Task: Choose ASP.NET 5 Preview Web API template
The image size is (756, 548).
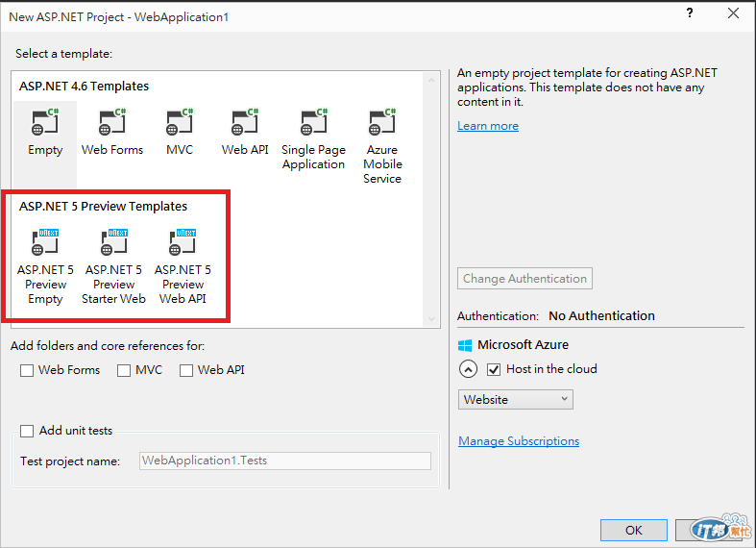Action: [x=183, y=266]
